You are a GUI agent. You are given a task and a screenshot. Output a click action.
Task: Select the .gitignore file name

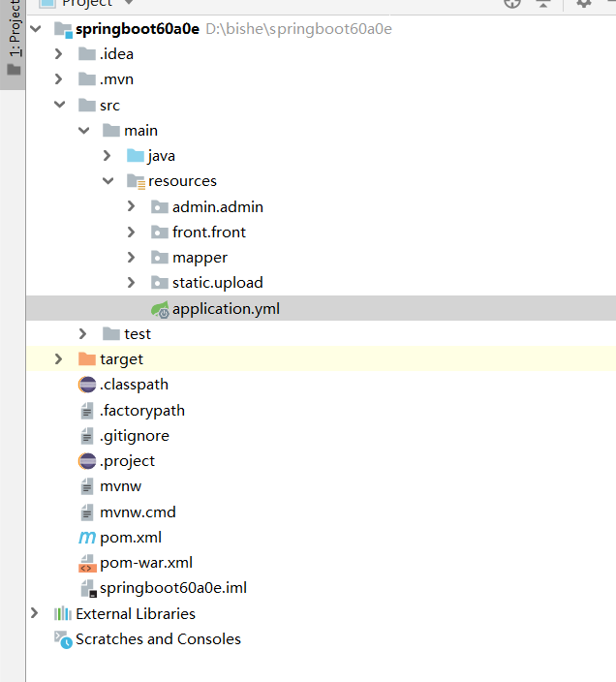tap(135, 436)
